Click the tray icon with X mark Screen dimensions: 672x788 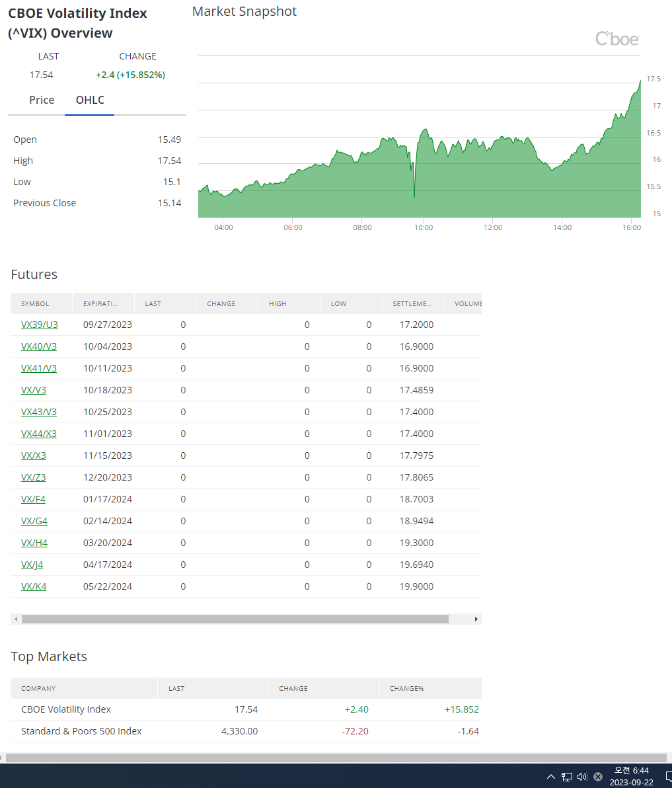coord(598,777)
